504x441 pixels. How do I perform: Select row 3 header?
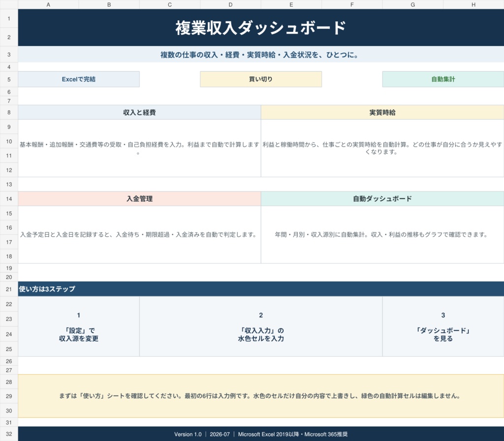pyautogui.click(x=9, y=54)
